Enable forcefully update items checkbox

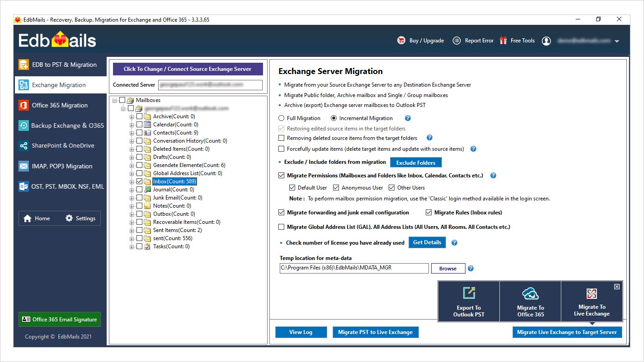(282, 149)
